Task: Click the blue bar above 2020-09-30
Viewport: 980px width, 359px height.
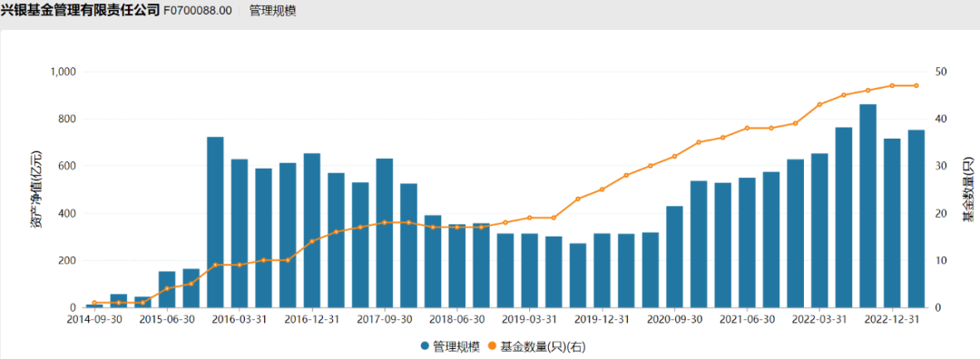Action: [674, 257]
